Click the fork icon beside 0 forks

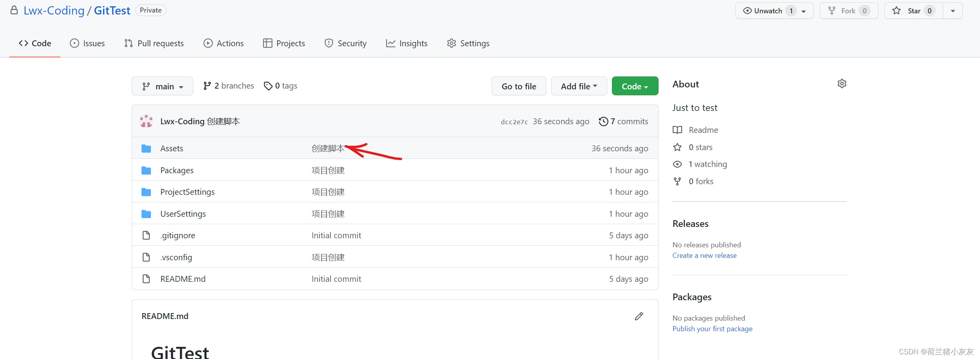pyautogui.click(x=677, y=181)
